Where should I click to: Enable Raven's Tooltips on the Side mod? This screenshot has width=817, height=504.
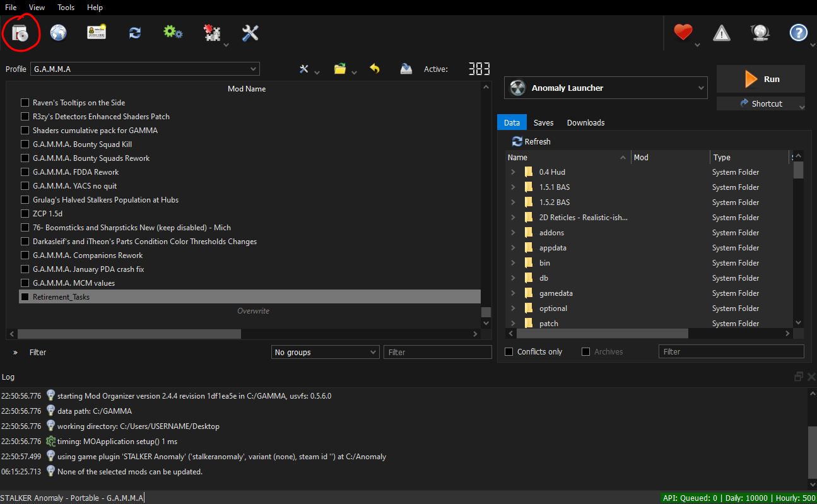24,102
